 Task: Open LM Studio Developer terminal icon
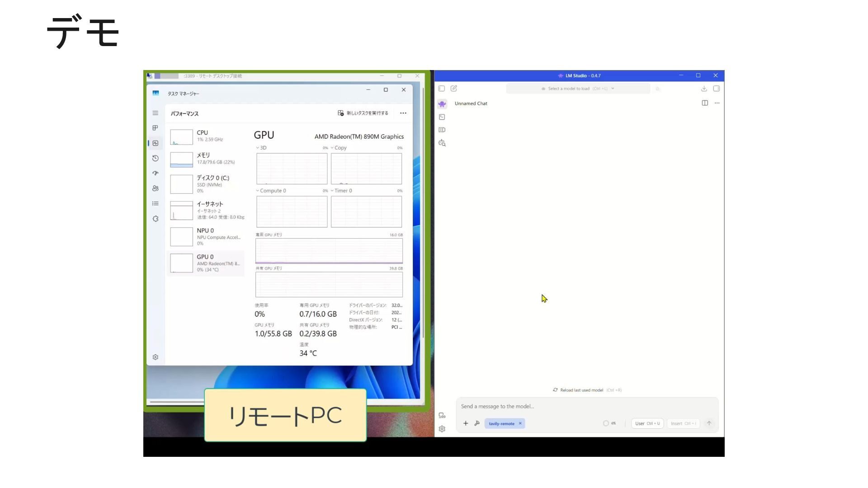442,117
